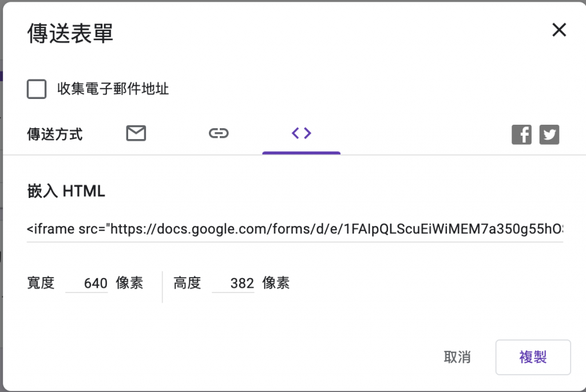This screenshot has height=392, width=586.
Task: Enable the 收集電子郵件地址 checkbox
Action: [x=37, y=89]
